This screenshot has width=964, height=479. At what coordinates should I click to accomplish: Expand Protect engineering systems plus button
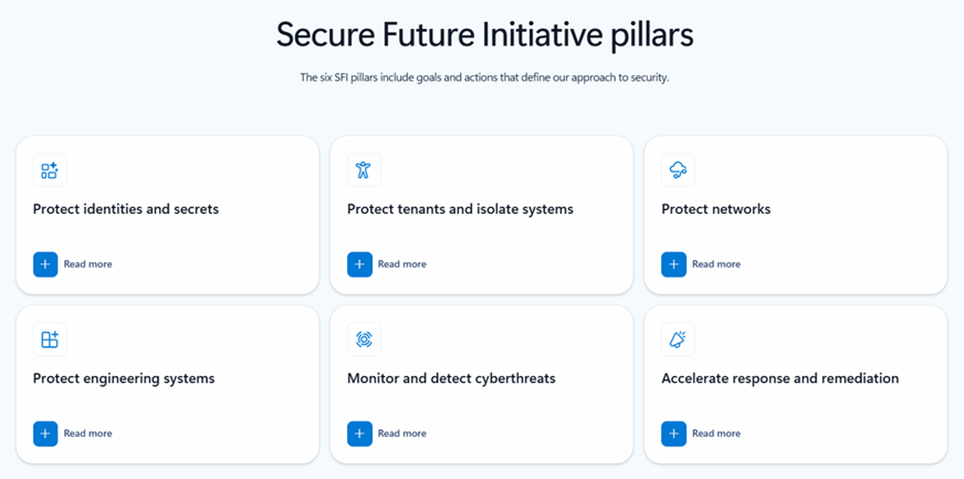[x=45, y=433]
